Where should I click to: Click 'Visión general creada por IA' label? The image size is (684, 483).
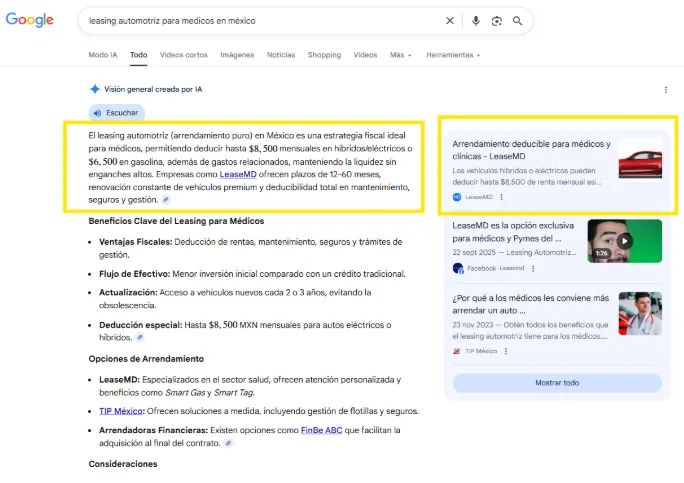point(153,89)
